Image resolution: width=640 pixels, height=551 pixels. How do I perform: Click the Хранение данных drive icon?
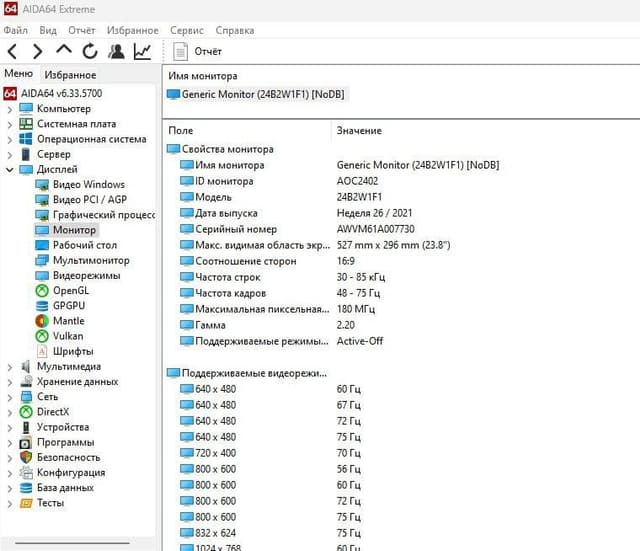(26, 382)
